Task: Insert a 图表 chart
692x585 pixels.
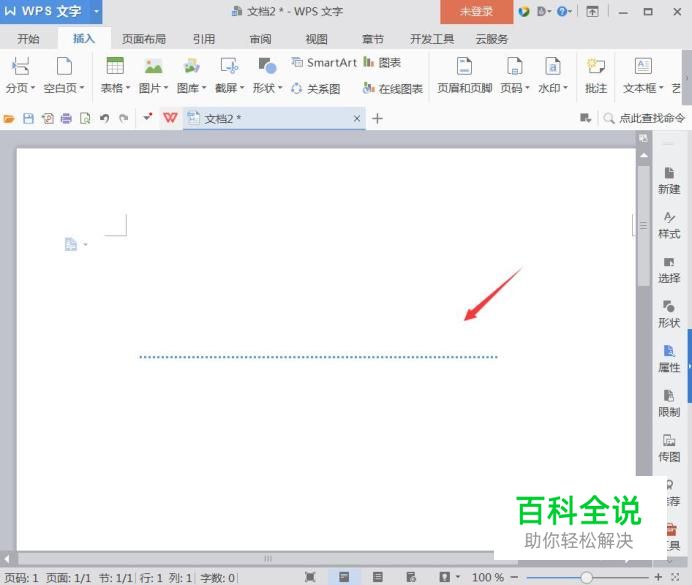Action: click(382, 63)
